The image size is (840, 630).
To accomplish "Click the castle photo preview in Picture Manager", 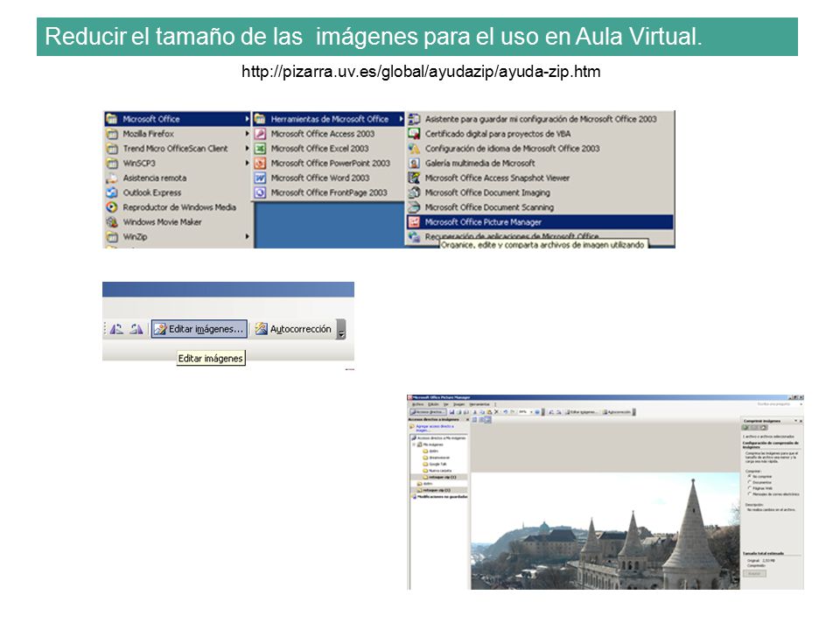I will (605, 531).
